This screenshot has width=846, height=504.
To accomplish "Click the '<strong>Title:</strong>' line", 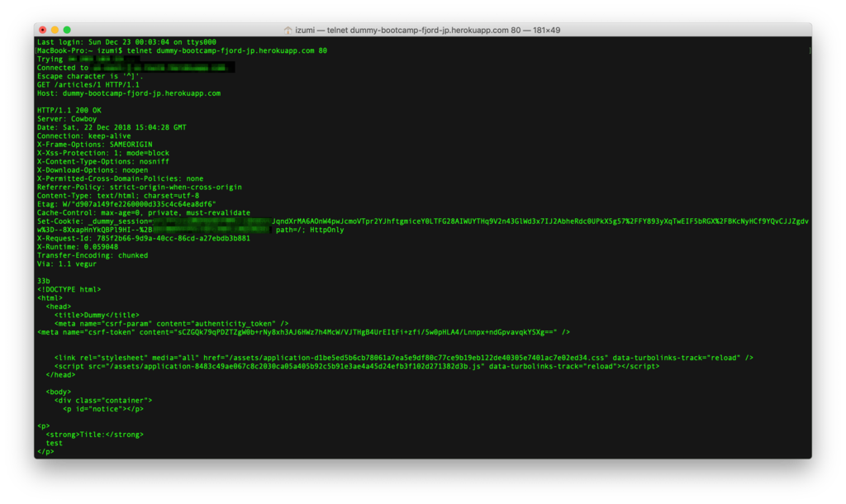I will [x=94, y=435].
